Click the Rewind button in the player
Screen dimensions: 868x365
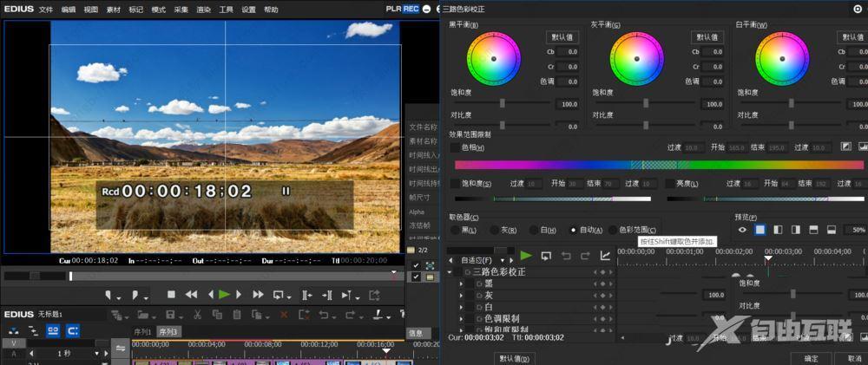(x=191, y=295)
